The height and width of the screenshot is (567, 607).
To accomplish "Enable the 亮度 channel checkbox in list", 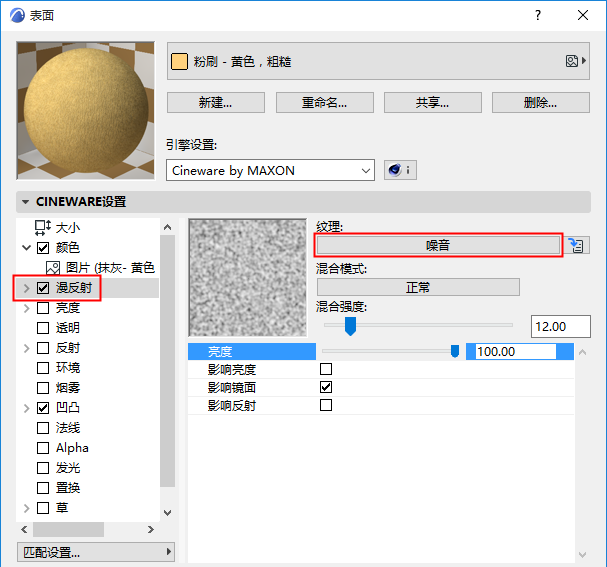I will 43,308.
